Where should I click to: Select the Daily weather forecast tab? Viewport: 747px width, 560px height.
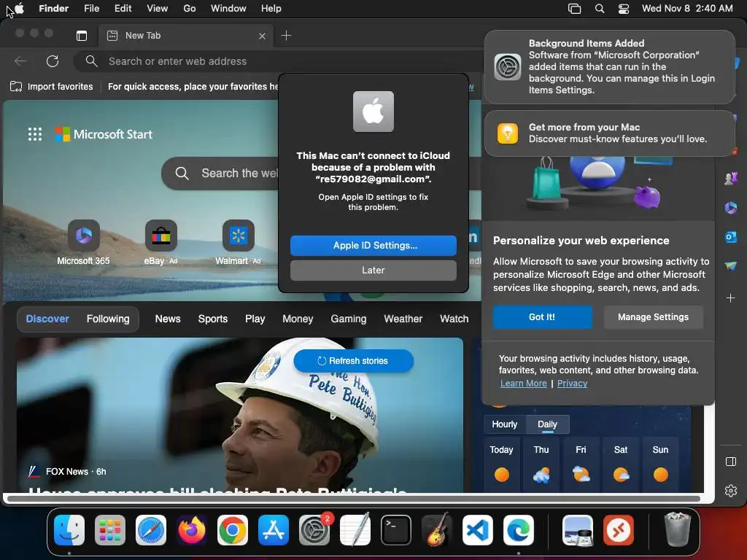547,424
